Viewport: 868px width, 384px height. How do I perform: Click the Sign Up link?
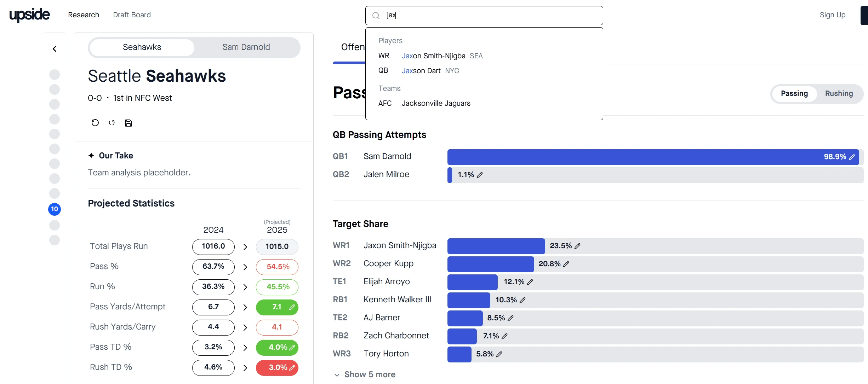[832, 15]
